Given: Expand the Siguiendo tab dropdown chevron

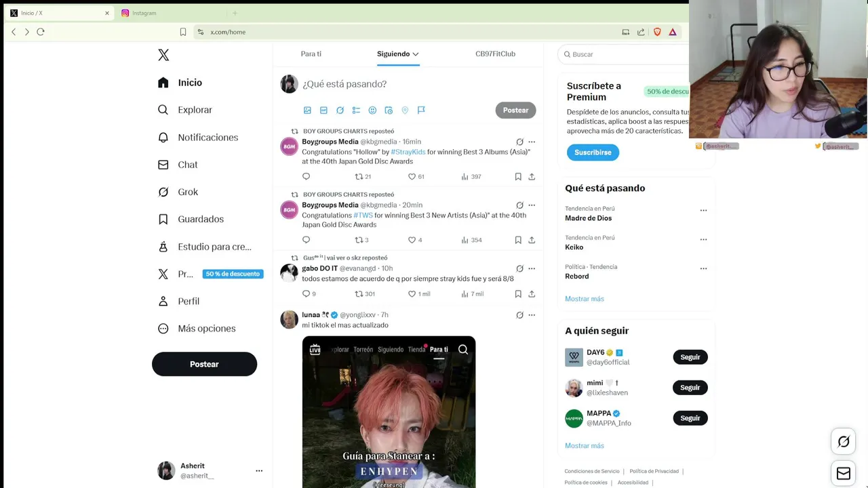Looking at the screenshot, I should point(416,54).
